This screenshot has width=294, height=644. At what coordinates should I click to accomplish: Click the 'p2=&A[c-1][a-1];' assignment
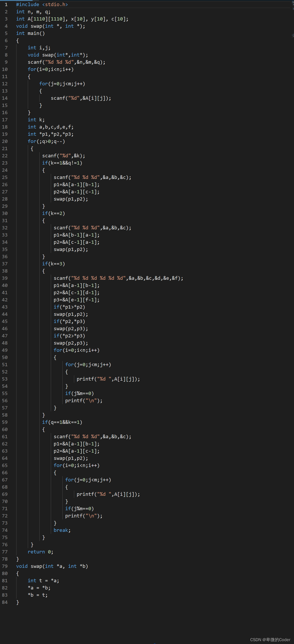(x=77, y=242)
